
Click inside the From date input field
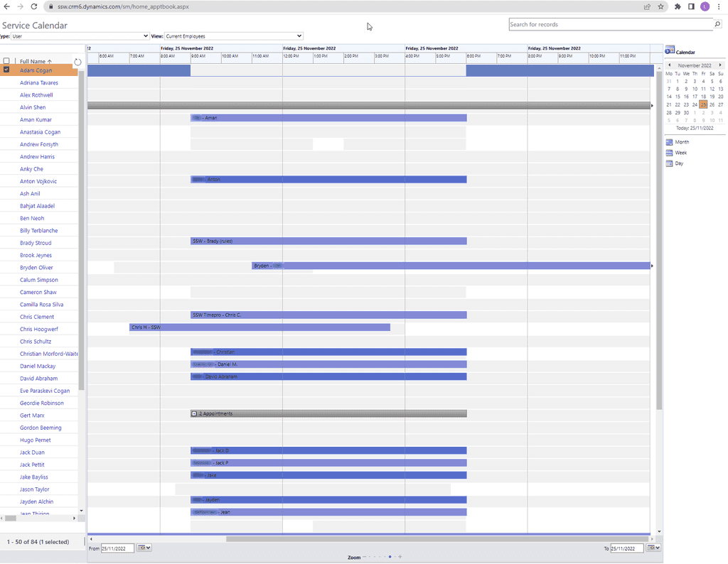pyautogui.click(x=116, y=548)
